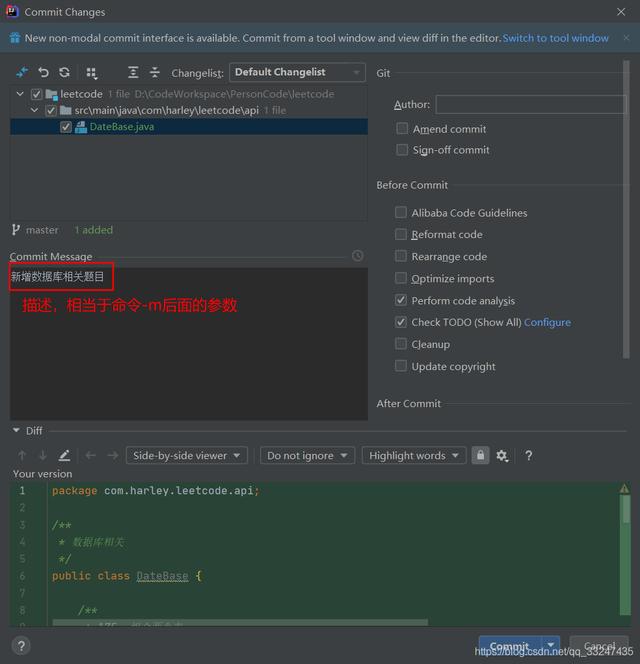The height and width of the screenshot is (664, 640).
Task: Enable Rearrange code option
Action: pyautogui.click(x=401, y=256)
